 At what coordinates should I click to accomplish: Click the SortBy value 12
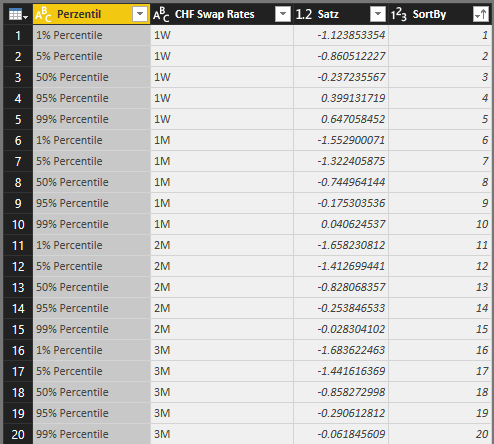482,266
